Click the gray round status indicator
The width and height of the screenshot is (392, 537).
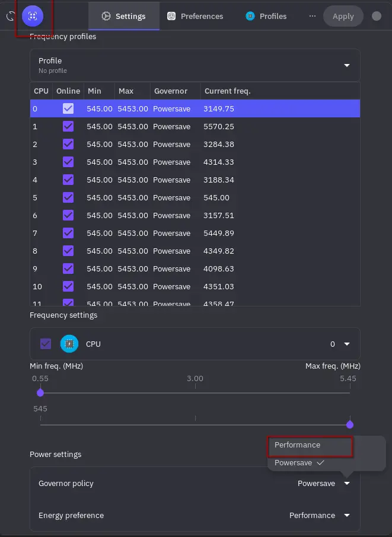pyautogui.click(x=376, y=16)
